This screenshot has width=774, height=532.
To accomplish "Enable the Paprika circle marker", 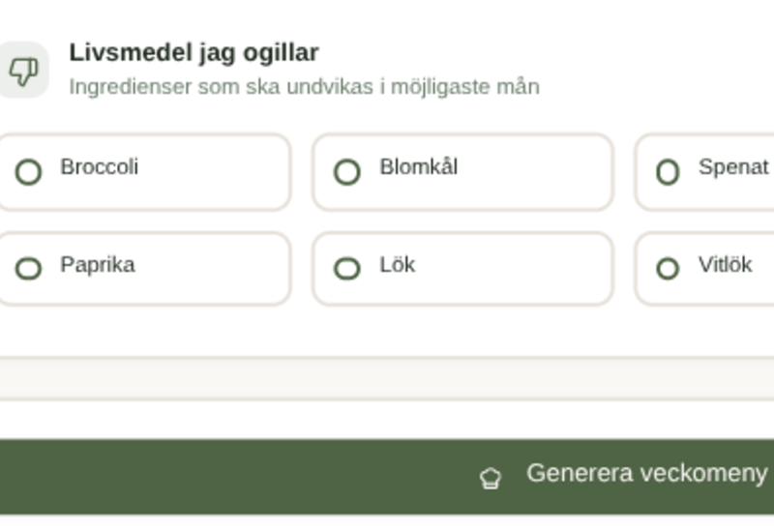I will (x=28, y=268).
